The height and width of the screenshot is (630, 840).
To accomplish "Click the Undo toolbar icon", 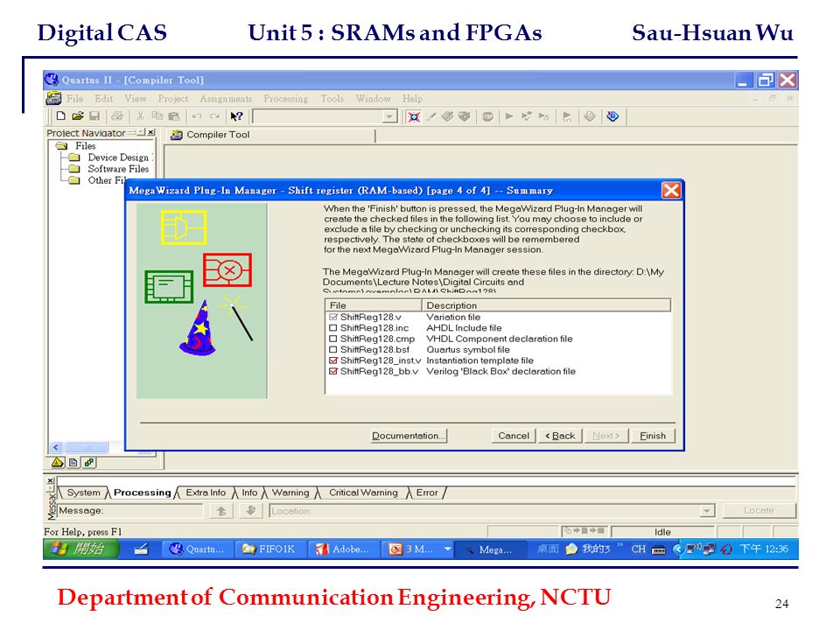I will point(197,116).
